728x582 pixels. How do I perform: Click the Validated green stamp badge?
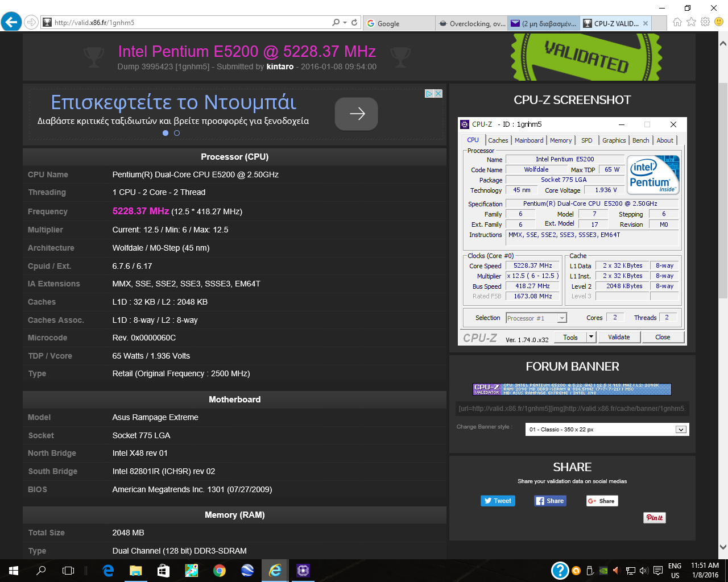[x=586, y=57]
